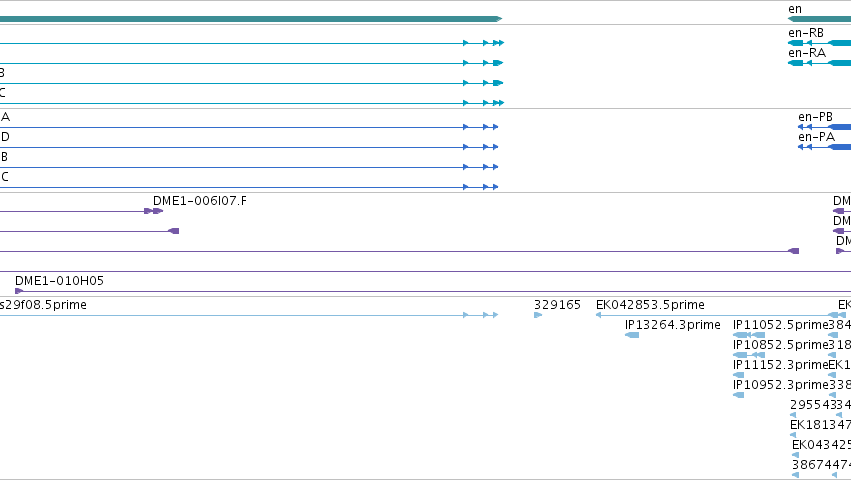This screenshot has height=480, width=851.
Task: Select protein row labeled A
Action: (249, 127)
